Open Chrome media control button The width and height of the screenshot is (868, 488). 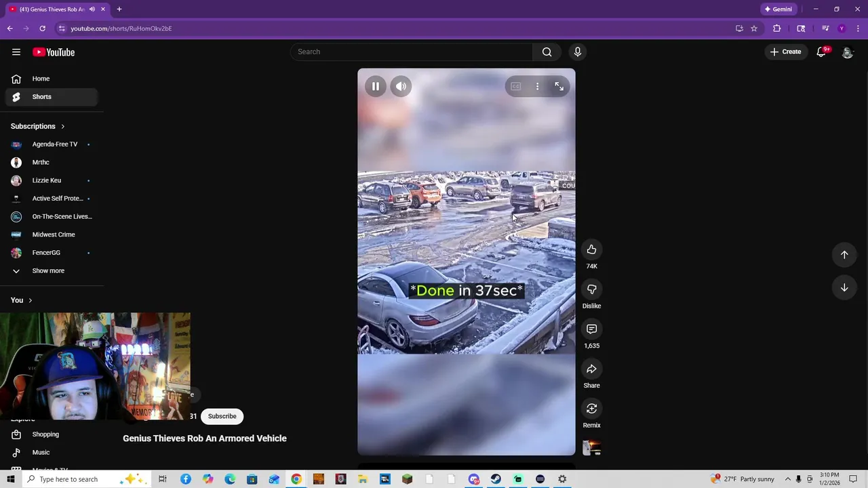(x=825, y=28)
